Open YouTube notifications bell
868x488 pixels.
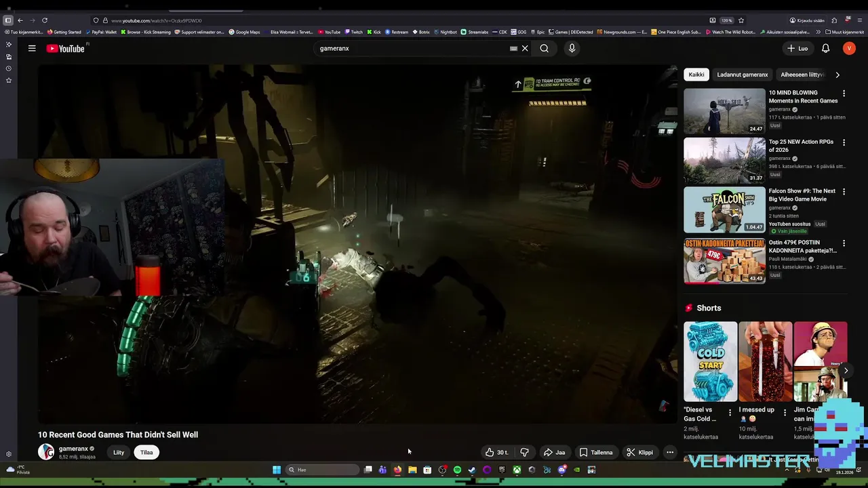[x=825, y=48]
